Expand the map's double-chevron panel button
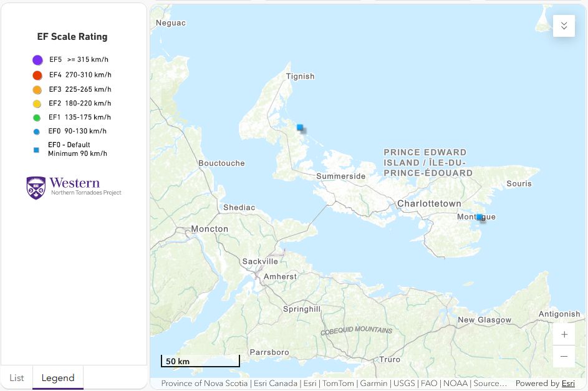 (564, 26)
